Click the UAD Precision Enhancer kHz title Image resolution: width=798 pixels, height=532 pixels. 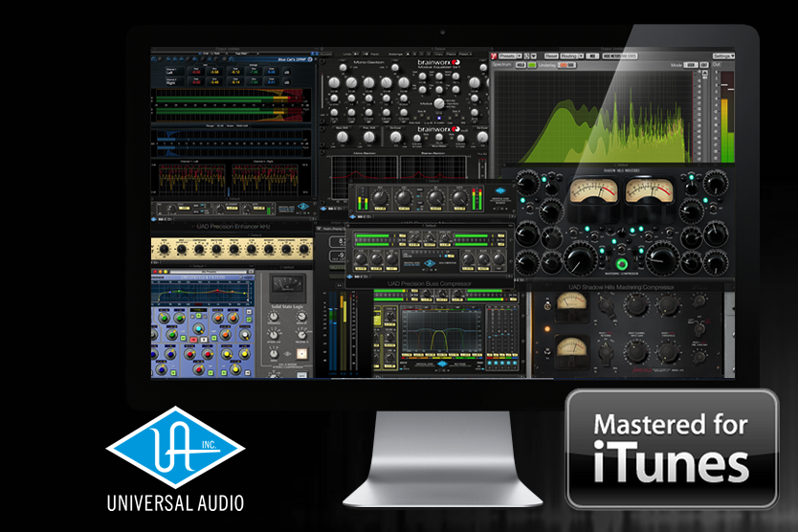pyautogui.click(x=233, y=227)
